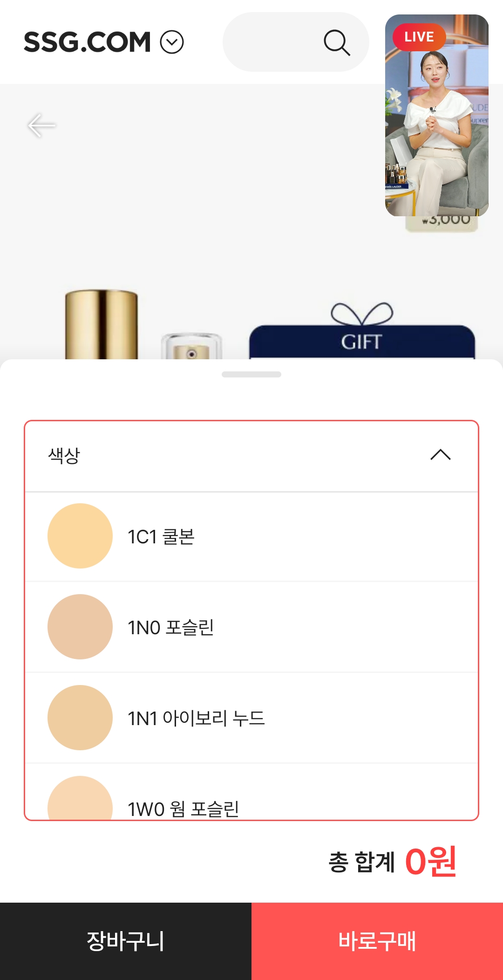The width and height of the screenshot is (503, 980).
Task: Select 1N1 아이보리 누드 option
Action: [x=251, y=718]
